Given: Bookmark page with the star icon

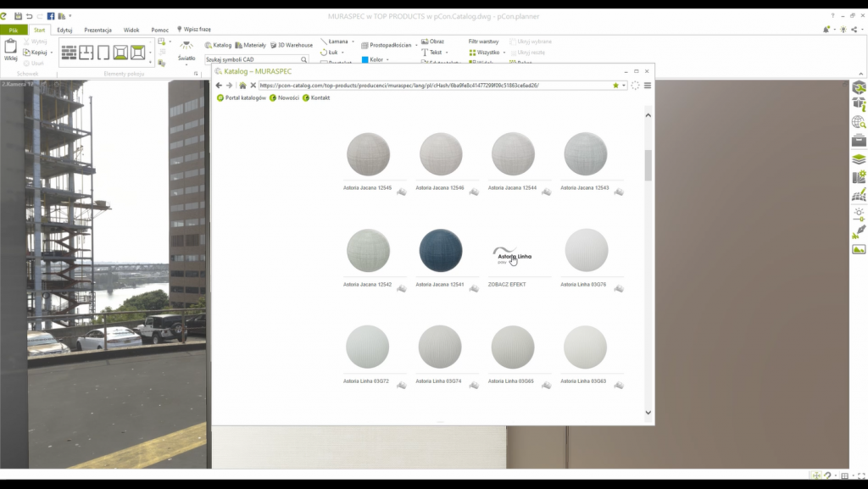Looking at the screenshot, I should click(x=615, y=86).
